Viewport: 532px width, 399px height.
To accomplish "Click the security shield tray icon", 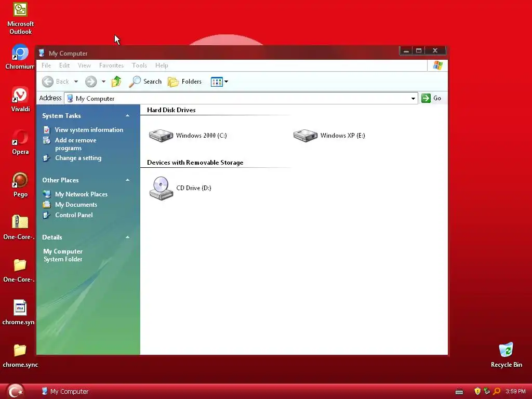I will coord(477,391).
